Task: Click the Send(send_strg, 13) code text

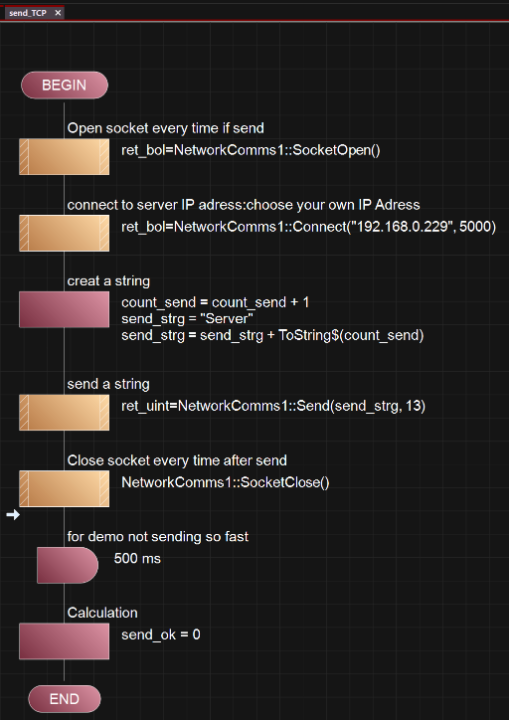Action: coord(273,406)
